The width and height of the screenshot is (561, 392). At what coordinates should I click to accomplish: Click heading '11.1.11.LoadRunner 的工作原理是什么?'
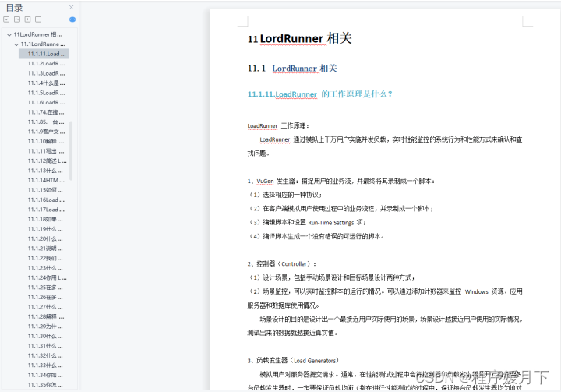[x=320, y=94]
